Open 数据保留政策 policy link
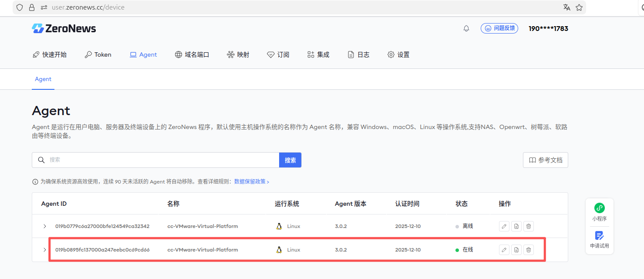 [x=251, y=181]
